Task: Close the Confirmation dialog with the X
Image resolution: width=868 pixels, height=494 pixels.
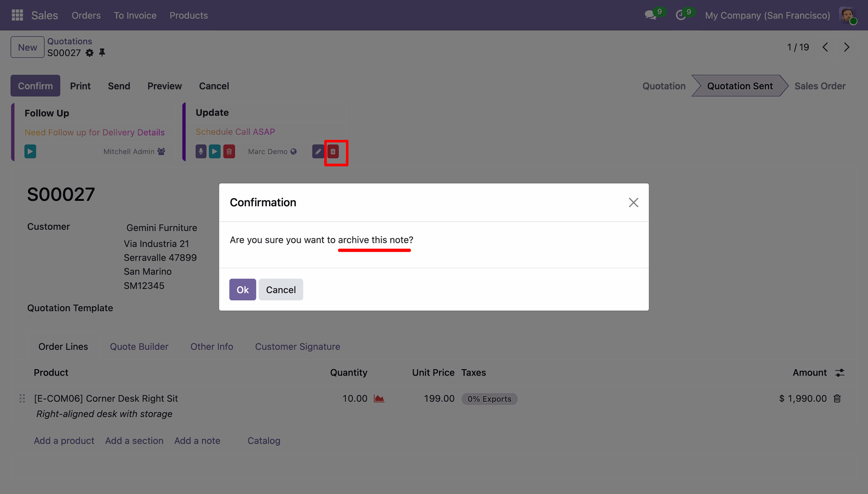Action: click(633, 202)
